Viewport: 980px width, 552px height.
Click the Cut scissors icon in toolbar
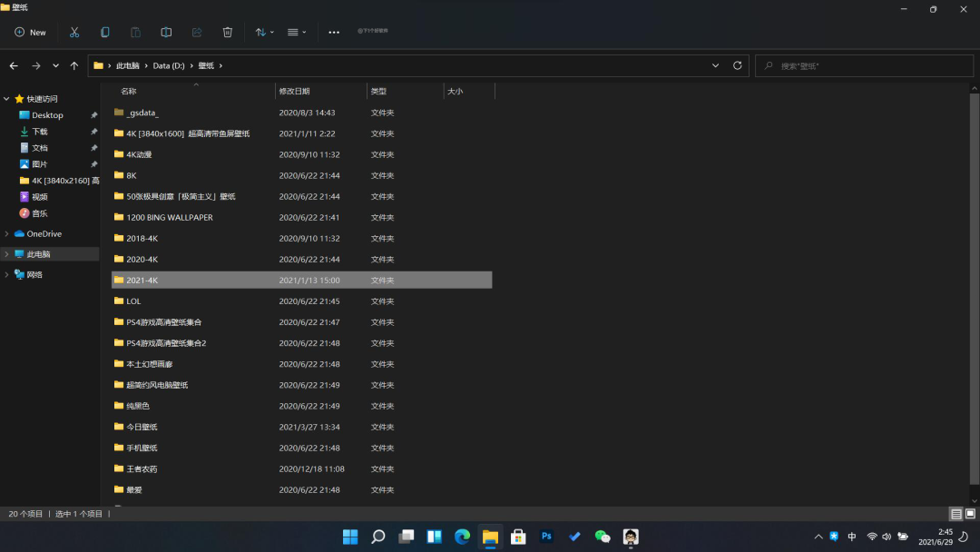click(x=74, y=32)
